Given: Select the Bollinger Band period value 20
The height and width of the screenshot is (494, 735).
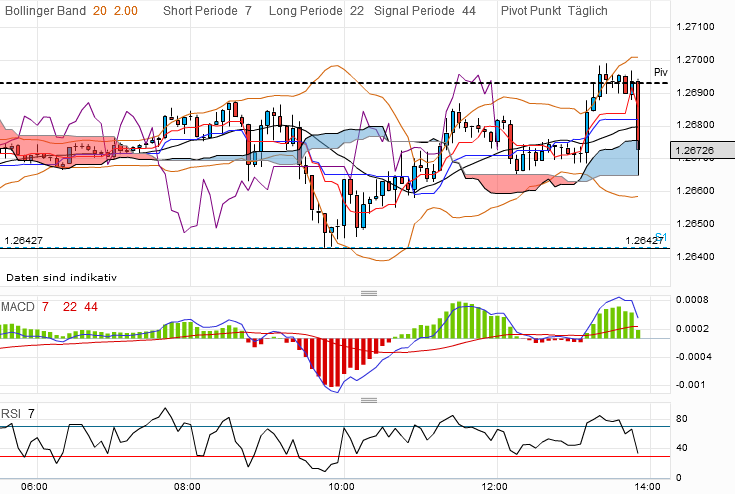Looking at the screenshot, I should pos(100,11).
